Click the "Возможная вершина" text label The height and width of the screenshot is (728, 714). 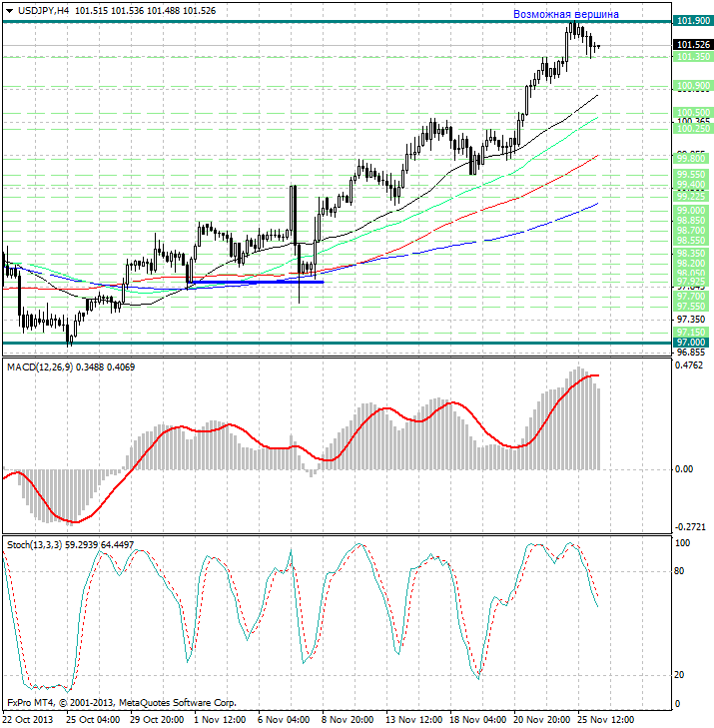565,15
